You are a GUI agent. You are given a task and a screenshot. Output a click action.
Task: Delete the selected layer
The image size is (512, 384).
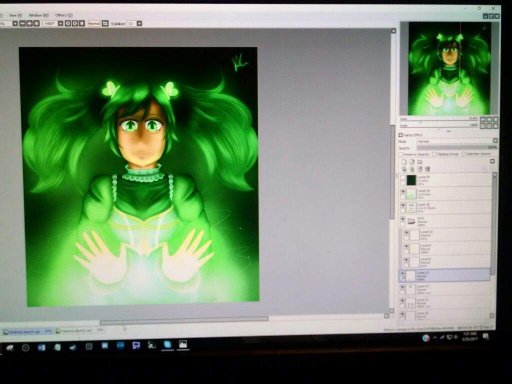pyautogui.click(x=427, y=169)
